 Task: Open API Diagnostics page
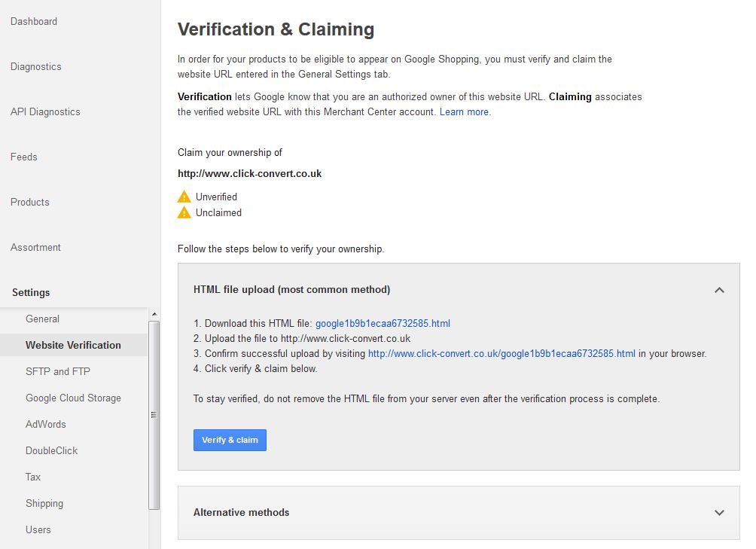[x=45, y=111]
